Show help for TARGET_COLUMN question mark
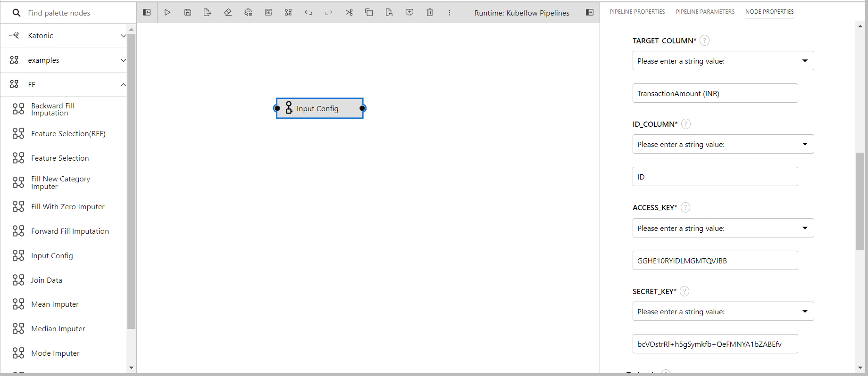The image size is (868, 376). click(704, 41)
